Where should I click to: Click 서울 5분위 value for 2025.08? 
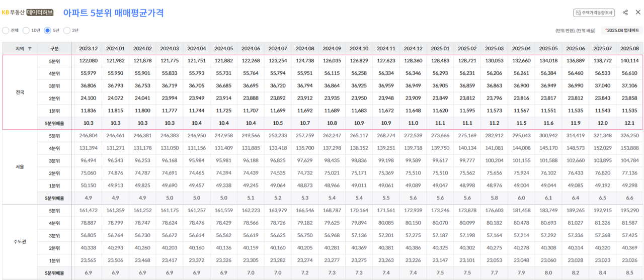coord(629,136)
